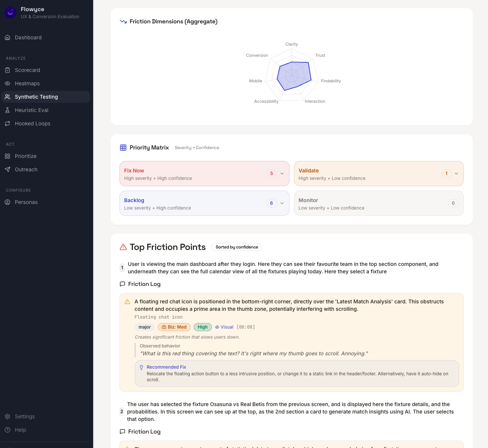Open Outreach paper-plane icon
Image resolution: width=488 pixels, height=448 pixels.
click(7, 169)
